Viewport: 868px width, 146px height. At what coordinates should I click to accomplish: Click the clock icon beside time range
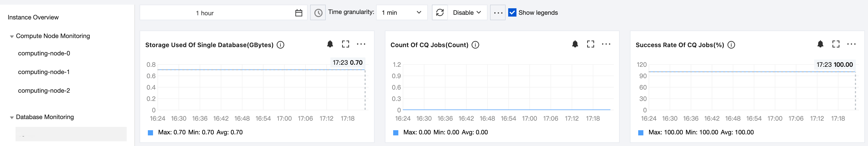[x=318, y=13]
